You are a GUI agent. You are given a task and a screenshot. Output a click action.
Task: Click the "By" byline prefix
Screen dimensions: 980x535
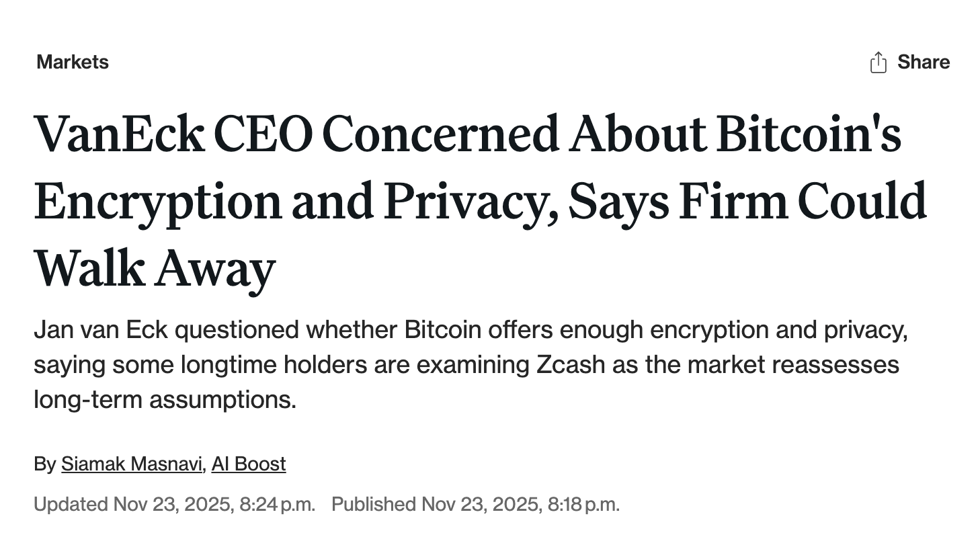[44, 464]
